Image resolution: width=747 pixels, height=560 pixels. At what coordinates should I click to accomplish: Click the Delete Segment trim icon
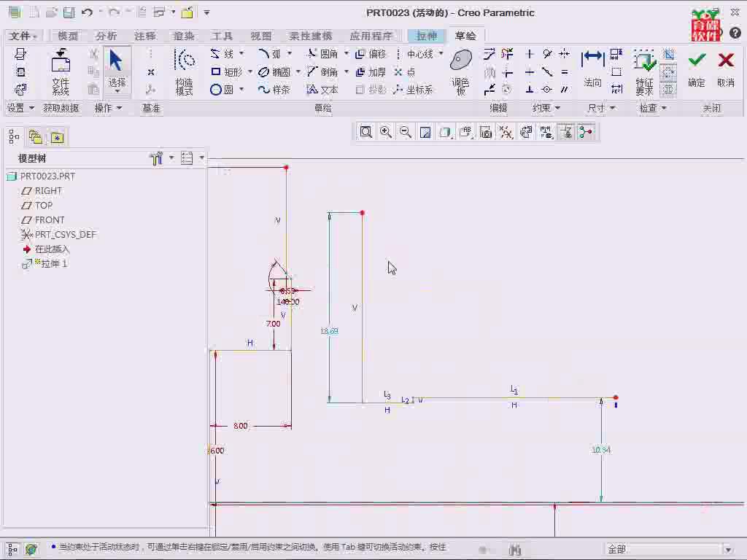(508, 54)
